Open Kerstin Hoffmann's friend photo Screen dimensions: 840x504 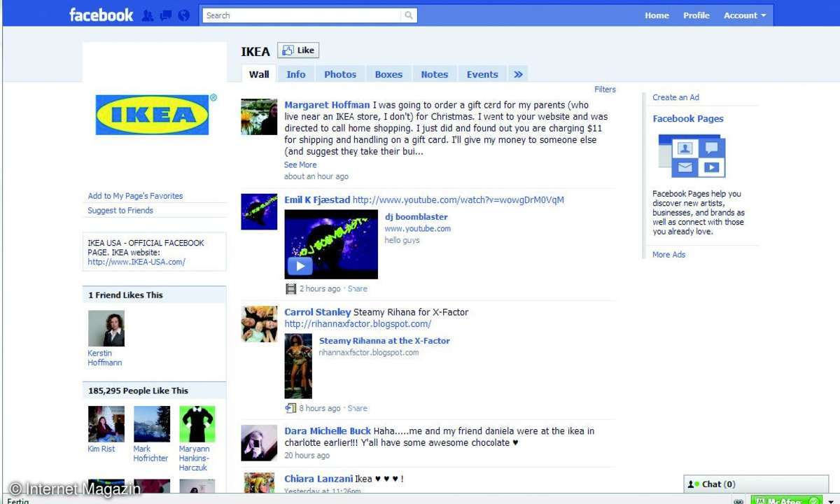[106, 328]
